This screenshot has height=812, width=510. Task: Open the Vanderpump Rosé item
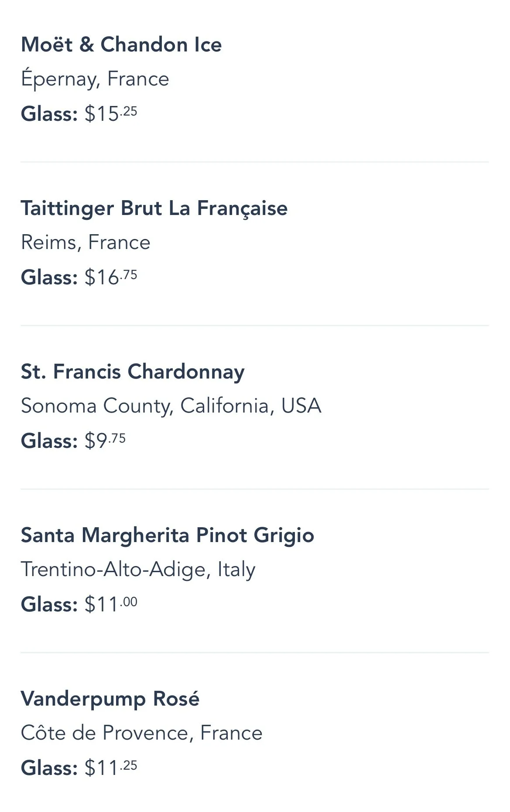(x=110, y=699)
